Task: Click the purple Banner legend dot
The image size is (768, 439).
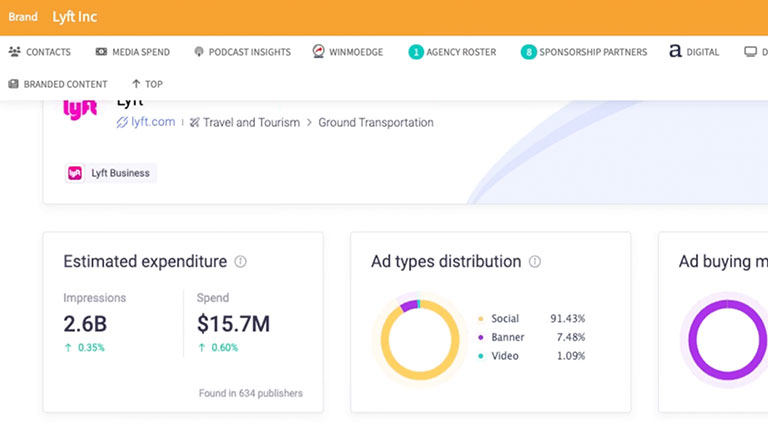Action: pos(480,338)
